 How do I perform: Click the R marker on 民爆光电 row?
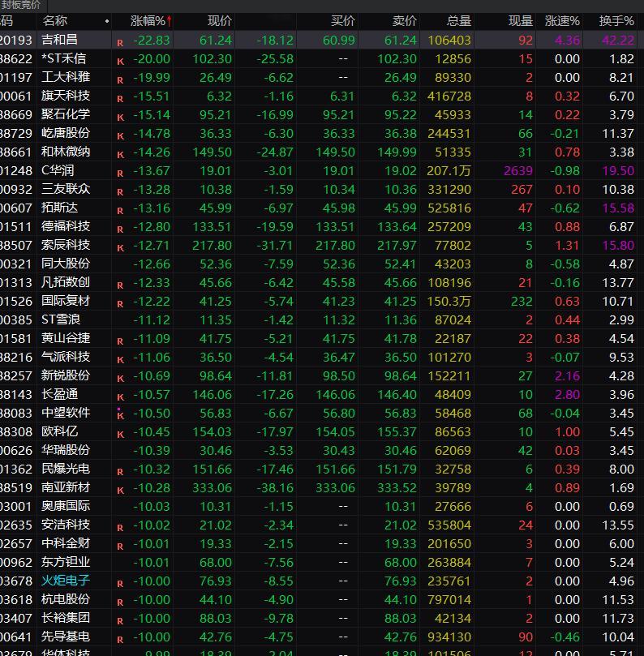coord(120,471)
